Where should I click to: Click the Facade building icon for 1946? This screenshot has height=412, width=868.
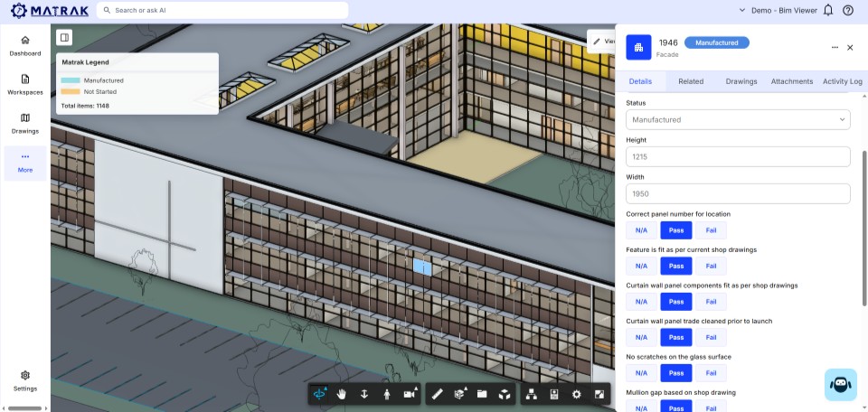click(x=638, y=47)
